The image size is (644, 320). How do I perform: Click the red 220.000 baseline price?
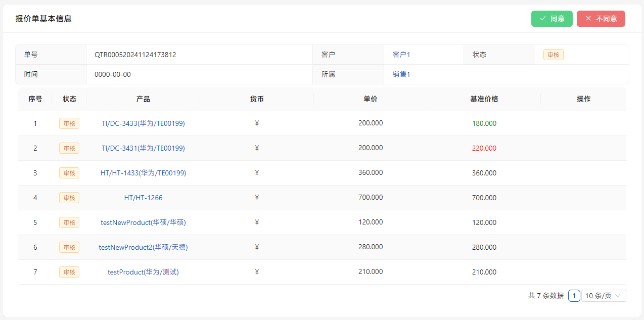point(484,148)
